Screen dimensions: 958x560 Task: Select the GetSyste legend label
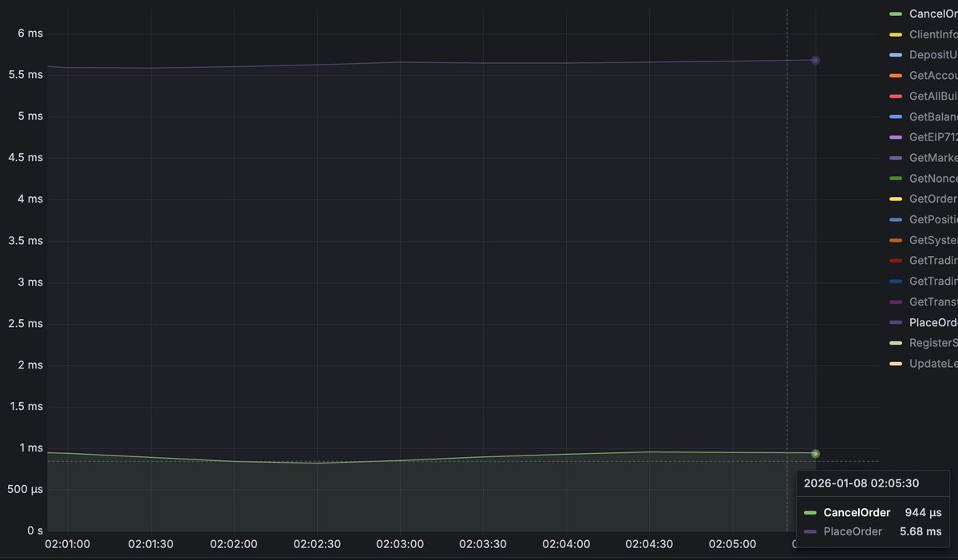(933, 240)
